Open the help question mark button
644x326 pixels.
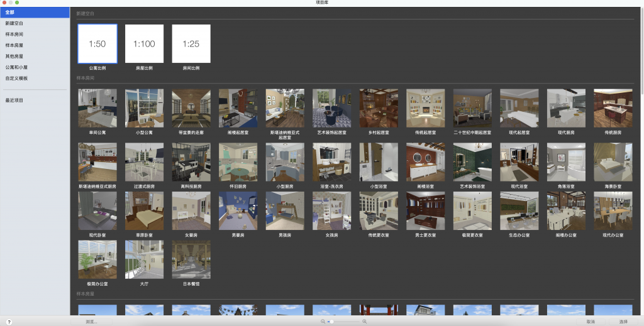click(9, 322)
